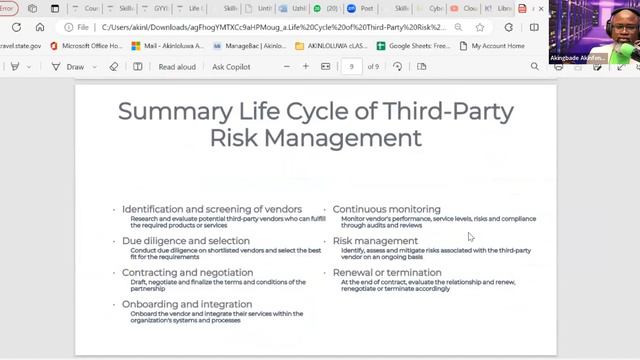Screen dimensions: 640x360
Task: Click the Error profile pill
Action: click(x=8, y=8)
